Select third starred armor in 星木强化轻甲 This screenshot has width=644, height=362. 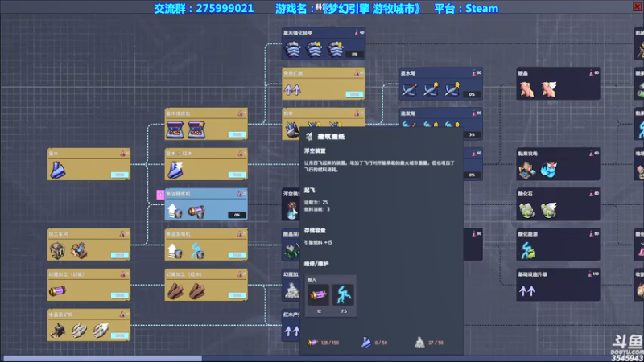pyautogui.click(x=336, y=49)
